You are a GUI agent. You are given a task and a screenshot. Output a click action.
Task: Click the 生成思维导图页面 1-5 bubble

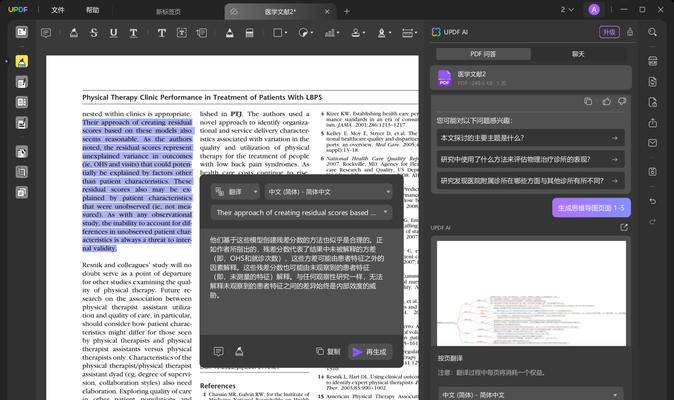point(591,208)
